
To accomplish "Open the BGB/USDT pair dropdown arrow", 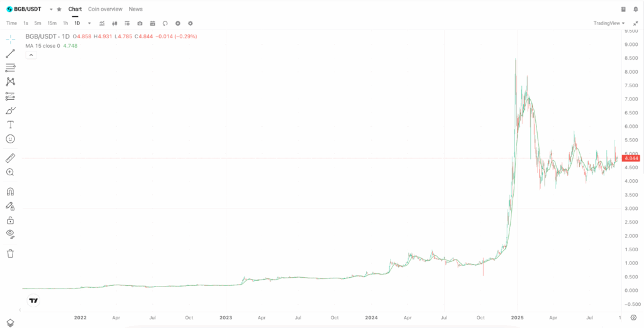I will coord(51,9).
